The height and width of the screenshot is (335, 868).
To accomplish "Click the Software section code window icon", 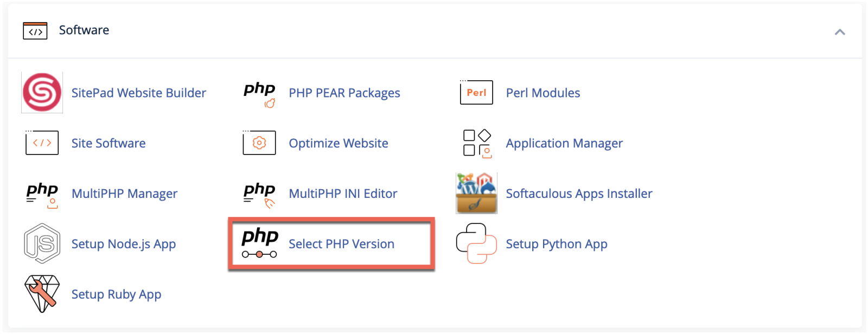I will 35,31.
